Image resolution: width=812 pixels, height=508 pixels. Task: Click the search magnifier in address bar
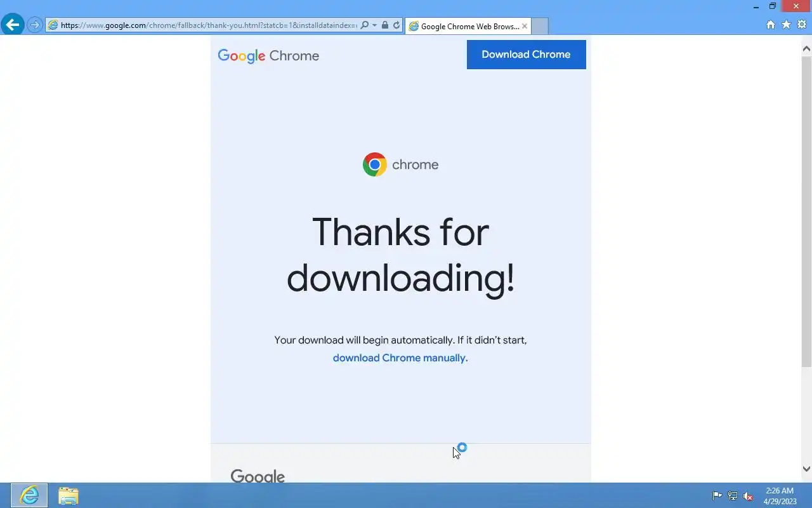pos(364,25)
